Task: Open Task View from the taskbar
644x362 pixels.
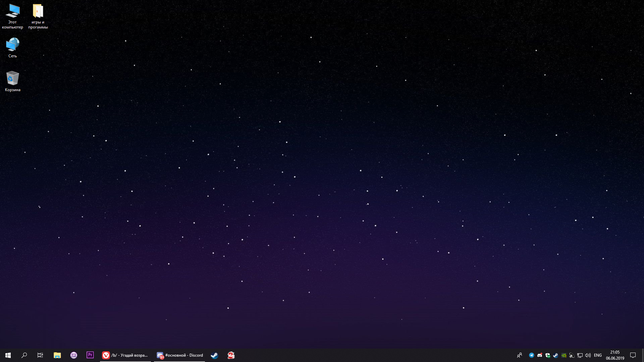Action: point(40,355)
